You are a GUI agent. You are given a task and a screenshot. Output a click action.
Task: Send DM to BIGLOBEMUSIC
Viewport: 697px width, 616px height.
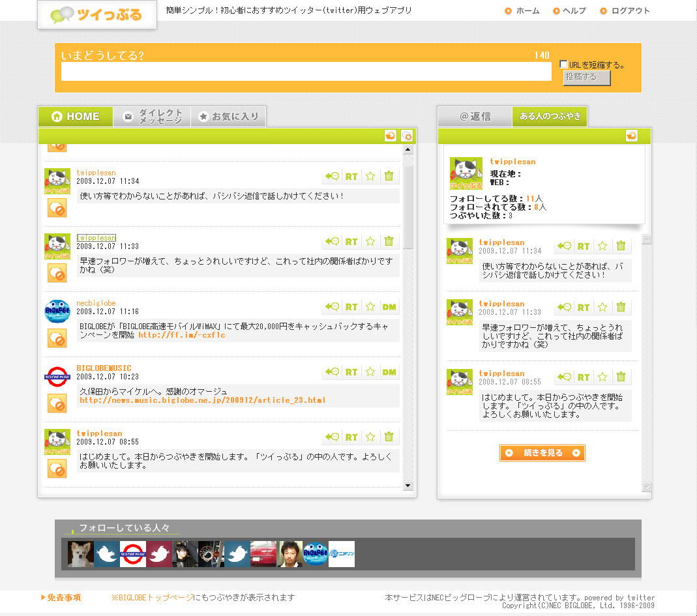pos(389,372)
